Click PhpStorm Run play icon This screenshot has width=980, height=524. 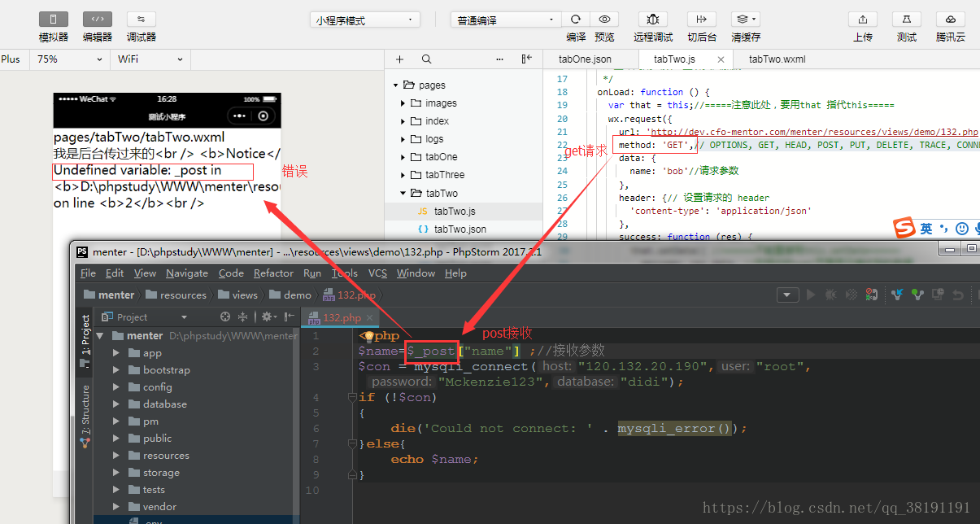[x=811, y=295]
